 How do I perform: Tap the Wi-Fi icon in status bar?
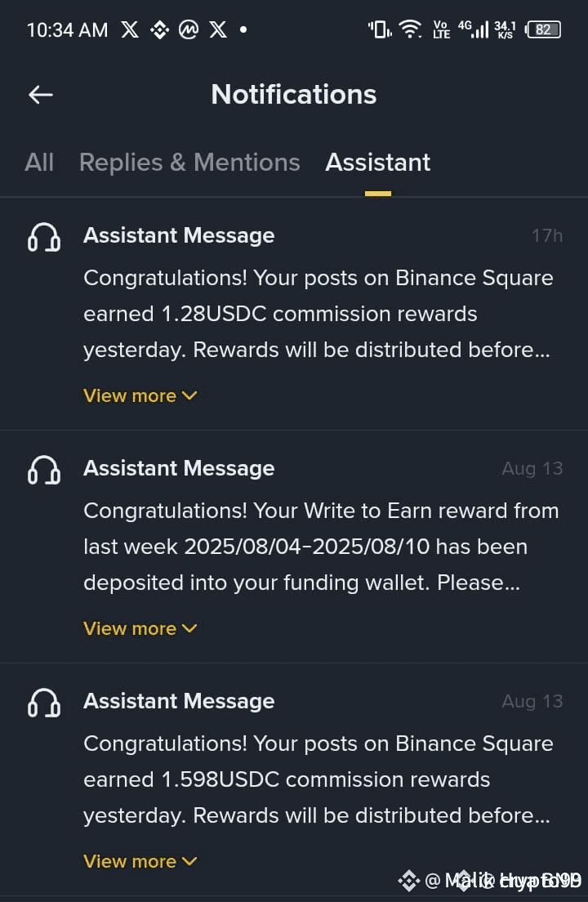pos(410,30)
